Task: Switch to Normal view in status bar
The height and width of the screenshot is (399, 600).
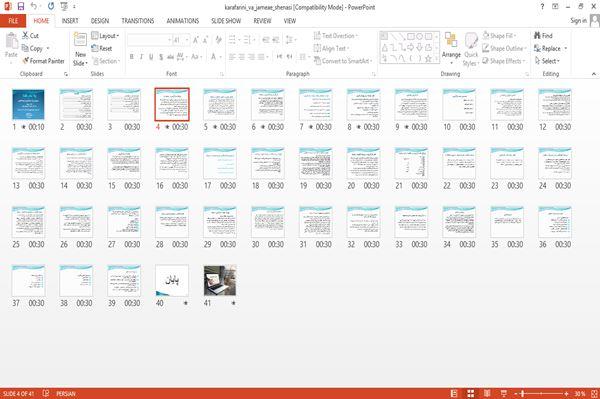Action: click(454, 393)
